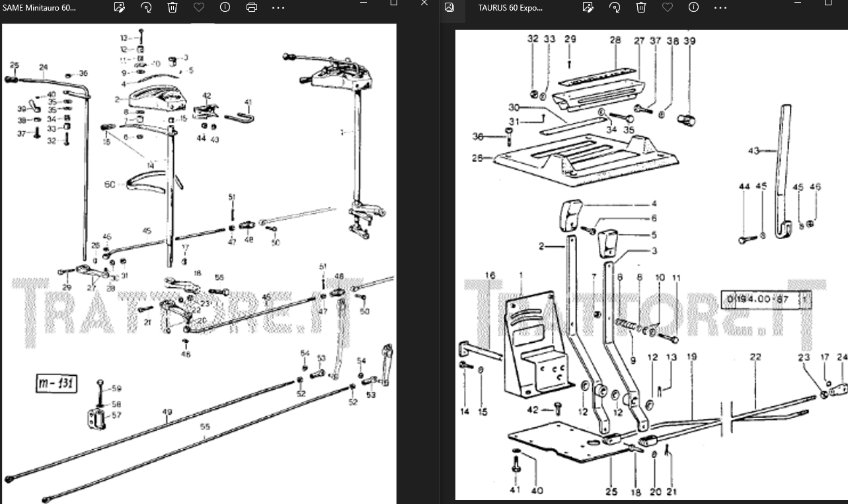
Task: Print the SAME Minitauro diagram
Action: tap(252, 7)
